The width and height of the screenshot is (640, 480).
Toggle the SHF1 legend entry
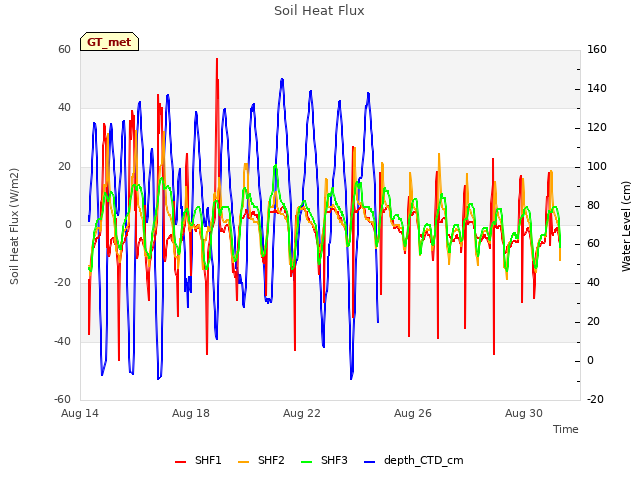coord(198,461)
